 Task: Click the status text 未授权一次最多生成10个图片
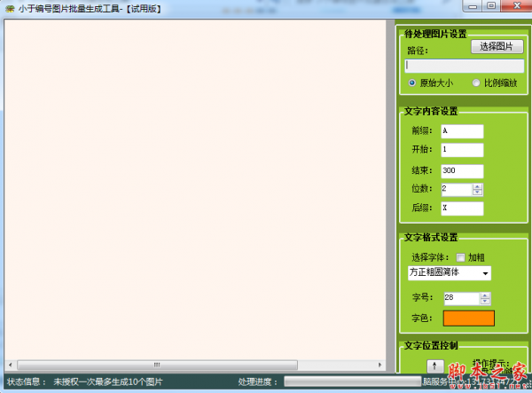[x=108, y=381]
